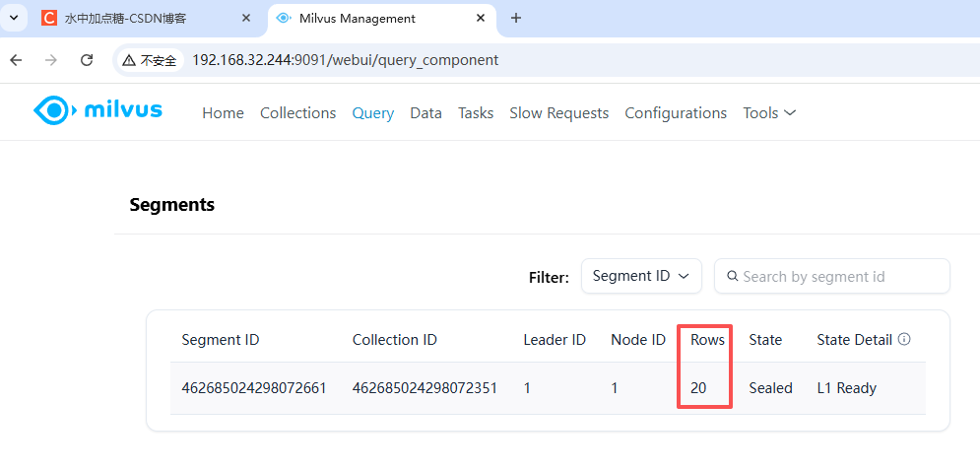Click the search magnifier icon
Screen dimensions: 980x470
coord(733,276)
